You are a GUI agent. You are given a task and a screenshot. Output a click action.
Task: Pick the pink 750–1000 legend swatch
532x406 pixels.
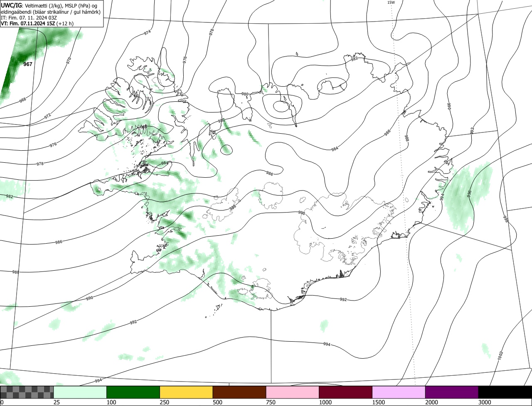pos(293,392)
